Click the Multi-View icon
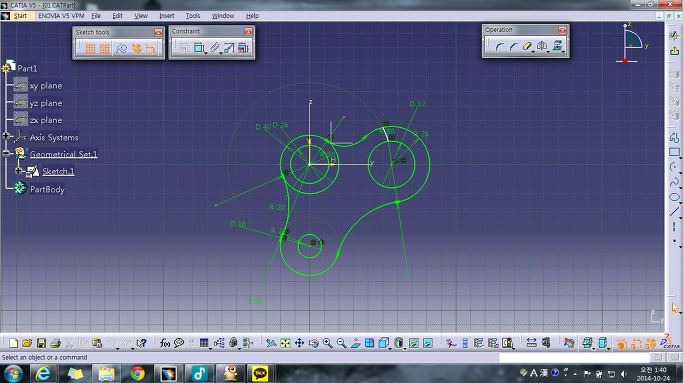 pyautogui.click(x=369, y=343)
